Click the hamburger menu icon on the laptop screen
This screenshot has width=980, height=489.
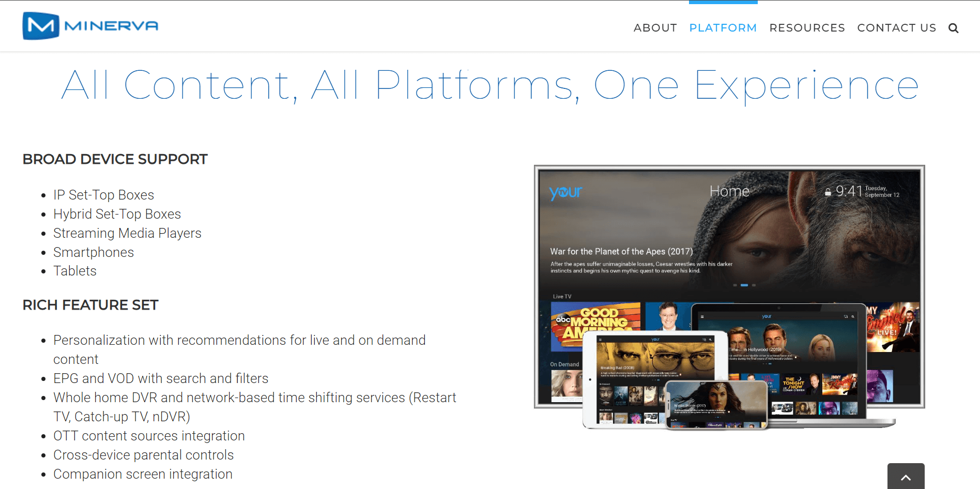point(702,316)
